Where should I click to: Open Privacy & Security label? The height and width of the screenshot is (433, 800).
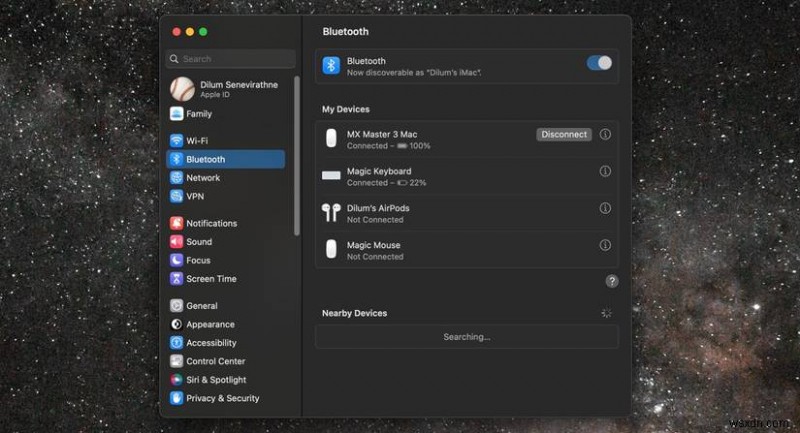point(222,398)
